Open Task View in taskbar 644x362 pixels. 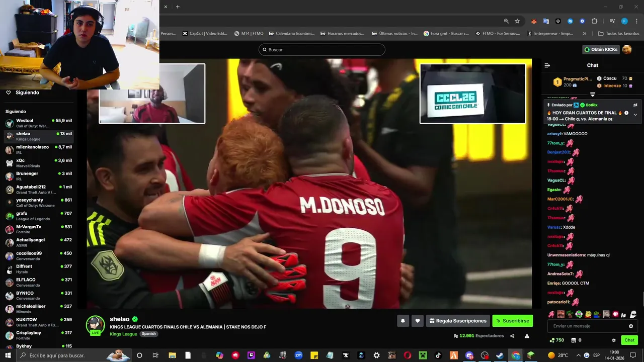tap(155, 355)
